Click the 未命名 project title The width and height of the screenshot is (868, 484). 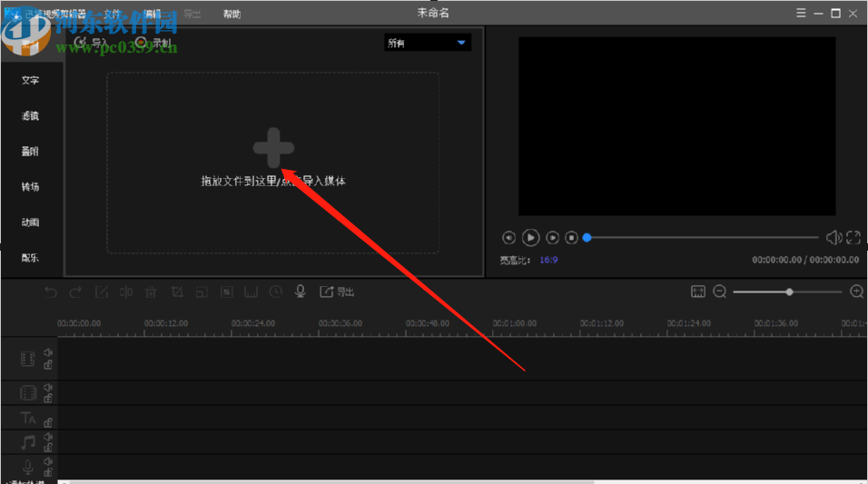click(433, 13)
